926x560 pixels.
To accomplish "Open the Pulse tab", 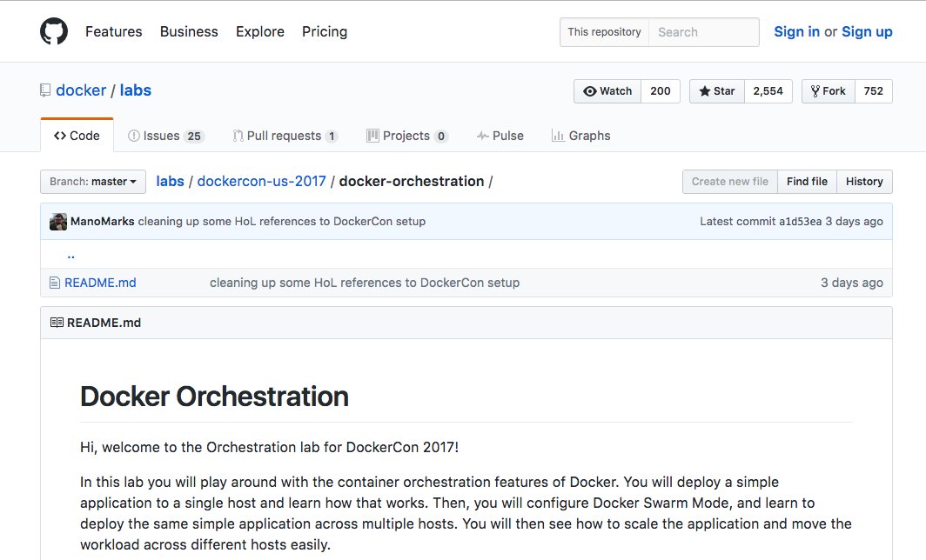I will [x=500, y=136].
